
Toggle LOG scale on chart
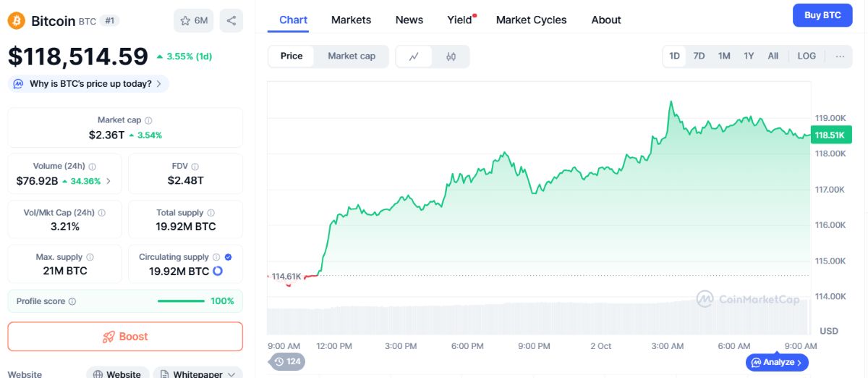click(807, 56)
